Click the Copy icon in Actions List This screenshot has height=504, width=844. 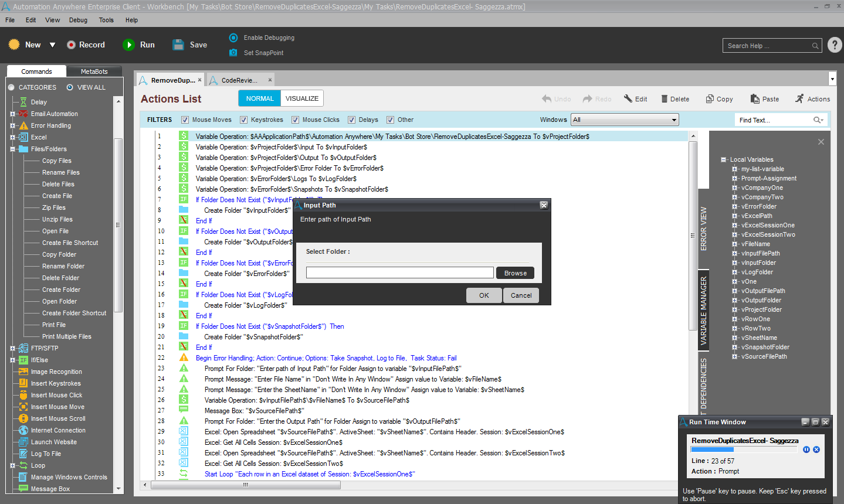click(710, 99)
